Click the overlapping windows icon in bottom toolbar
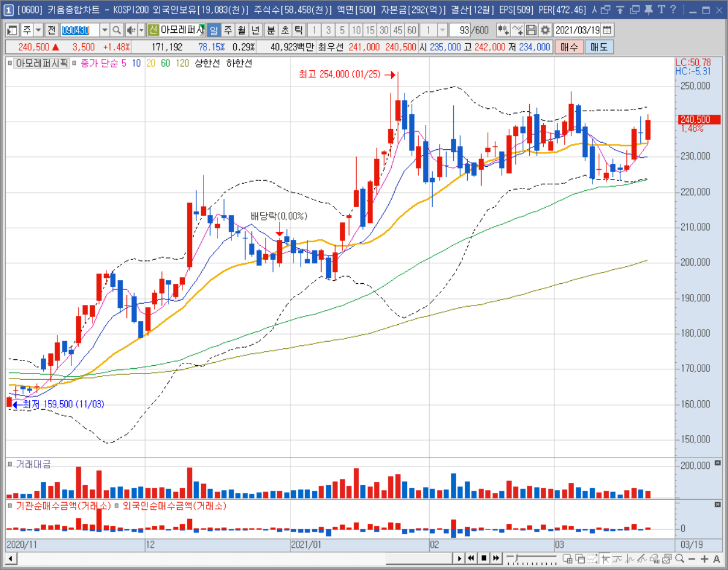728x570 pixels. tap(580, 559)
